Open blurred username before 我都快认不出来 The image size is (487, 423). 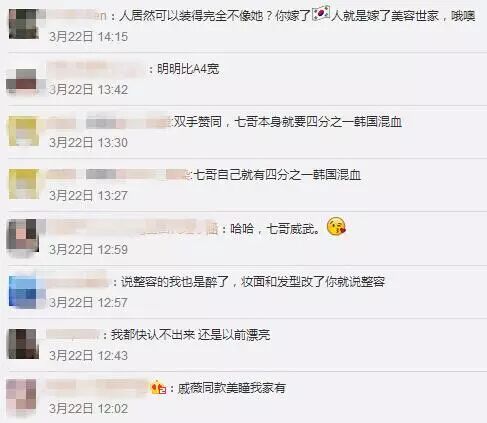[x=73, y=334]
